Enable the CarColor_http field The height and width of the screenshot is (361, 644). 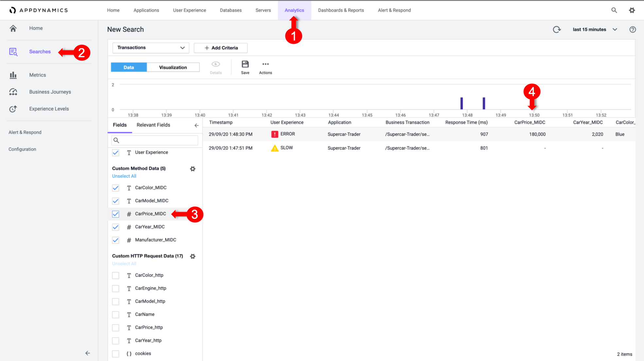(x=116, y=275)
